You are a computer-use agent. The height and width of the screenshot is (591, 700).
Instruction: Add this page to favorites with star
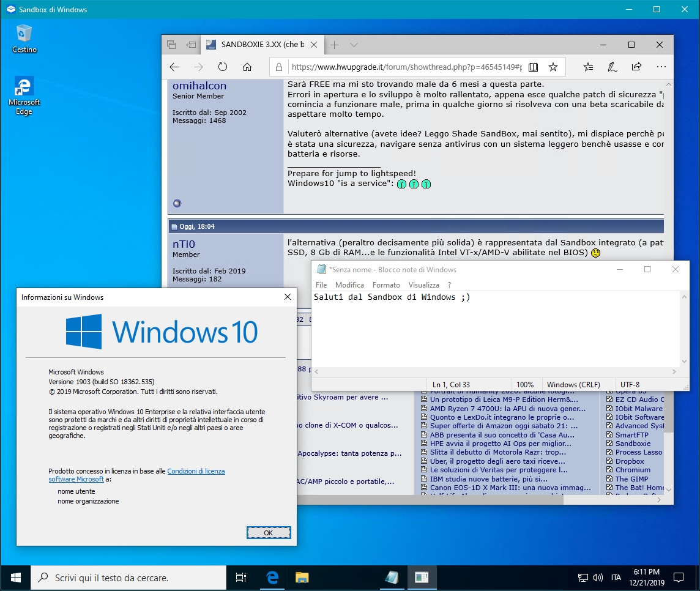pyautogui.click(x=553, y=67)
